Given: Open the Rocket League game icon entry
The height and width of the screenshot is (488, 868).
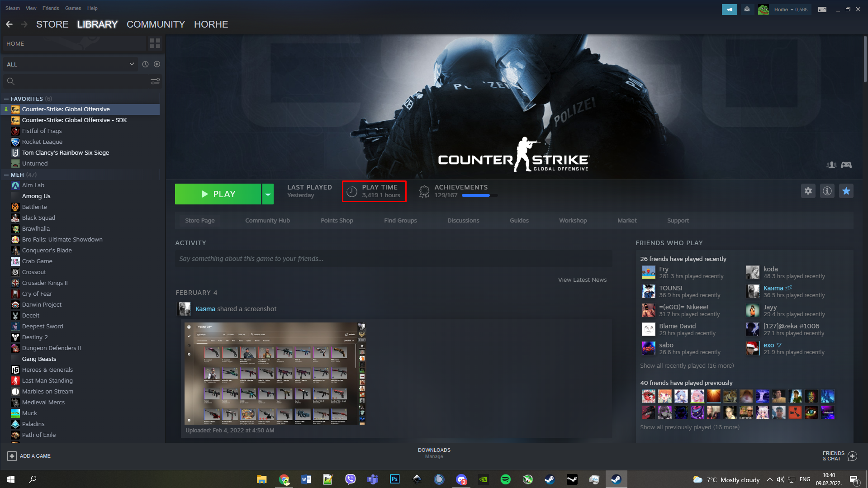Looking at the screenshot, I should 15,142.
